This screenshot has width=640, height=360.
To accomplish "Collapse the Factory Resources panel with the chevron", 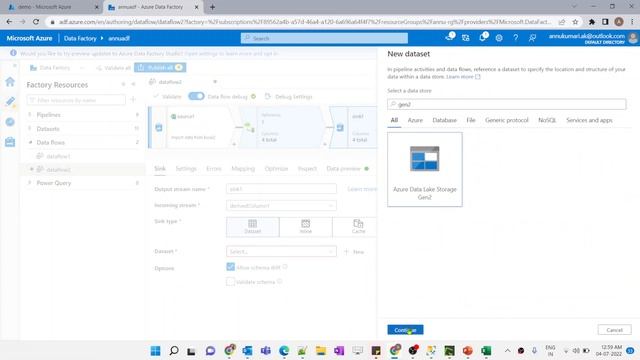I will click(x=133, y=84).
